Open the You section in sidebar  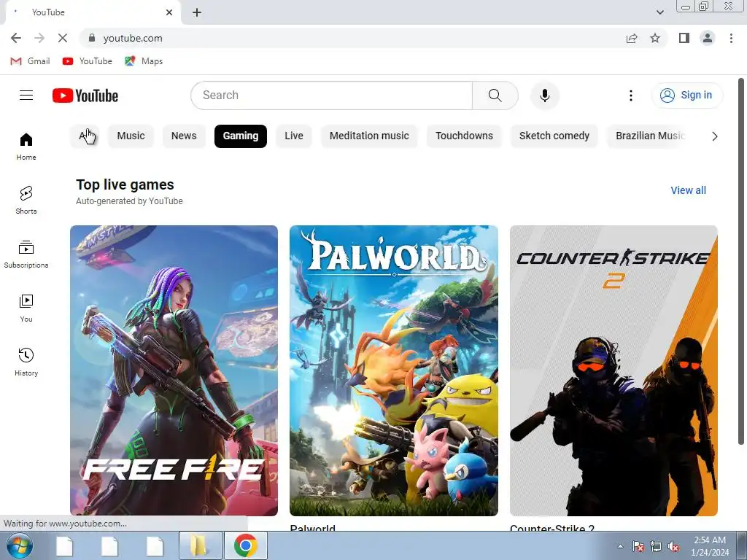click(x=26, y=308)
